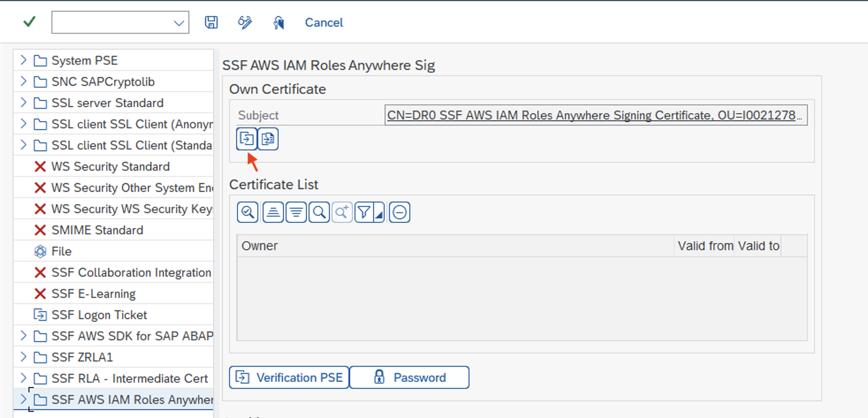Click the key pencil icon in the toolbar

(x=244, y=22)
